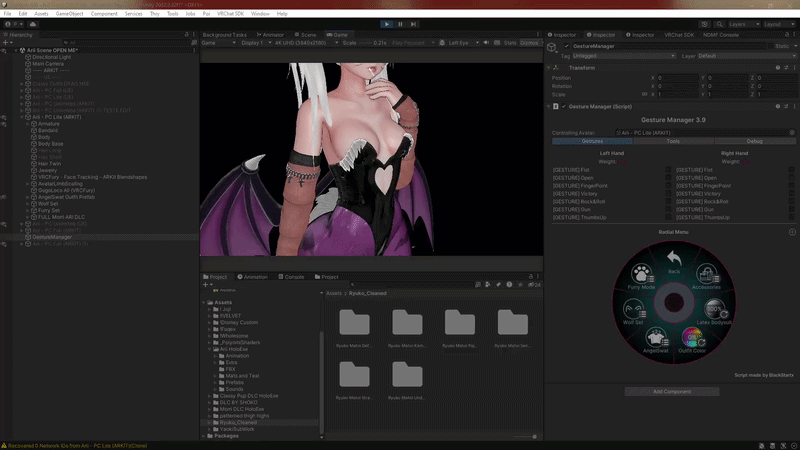Switch Gesture Manager to Debug
This screenshot has height=450, width=800.
pos(755,141)
